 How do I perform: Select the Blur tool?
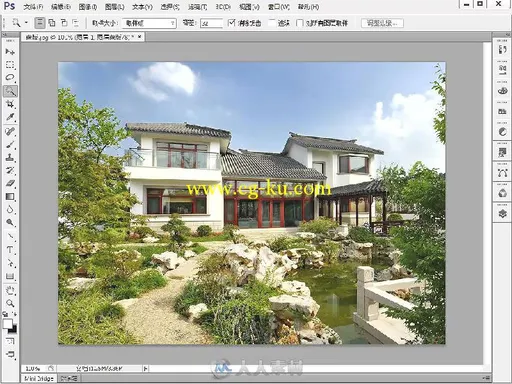tap(10, 210)
